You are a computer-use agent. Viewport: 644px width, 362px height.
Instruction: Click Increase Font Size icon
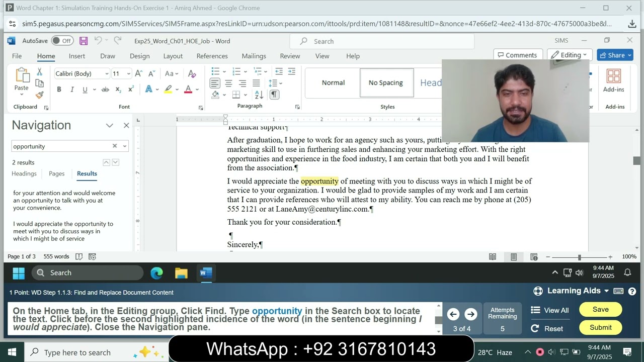click(139, 73)
